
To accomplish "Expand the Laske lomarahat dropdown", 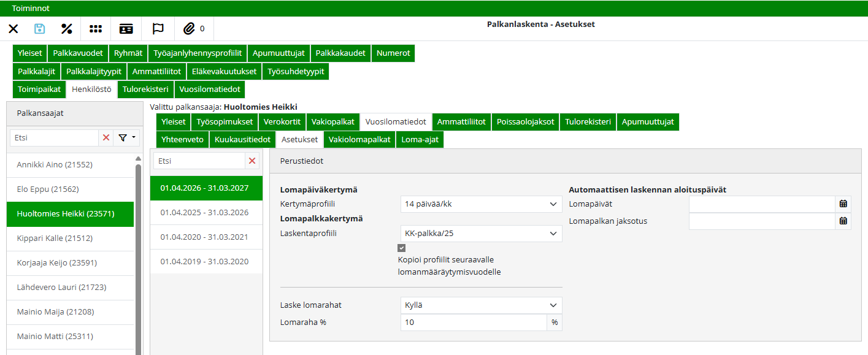I will tap(481, 305).
